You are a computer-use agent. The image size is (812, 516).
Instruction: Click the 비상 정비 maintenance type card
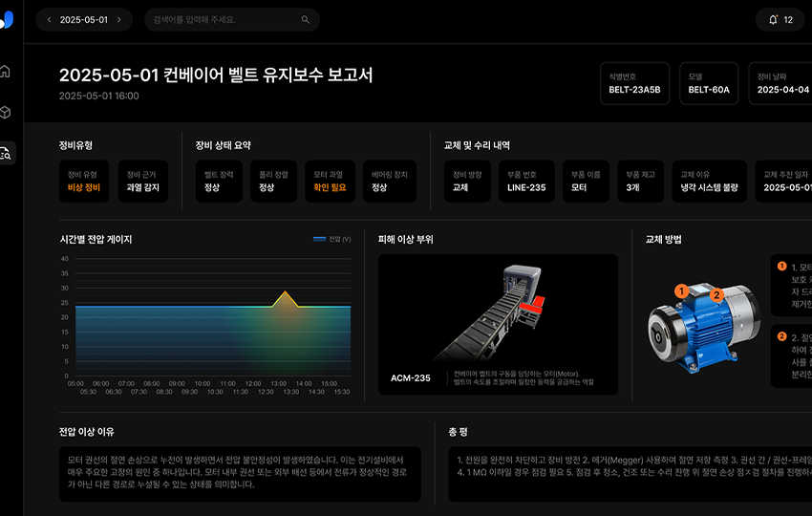click(84, 182)
